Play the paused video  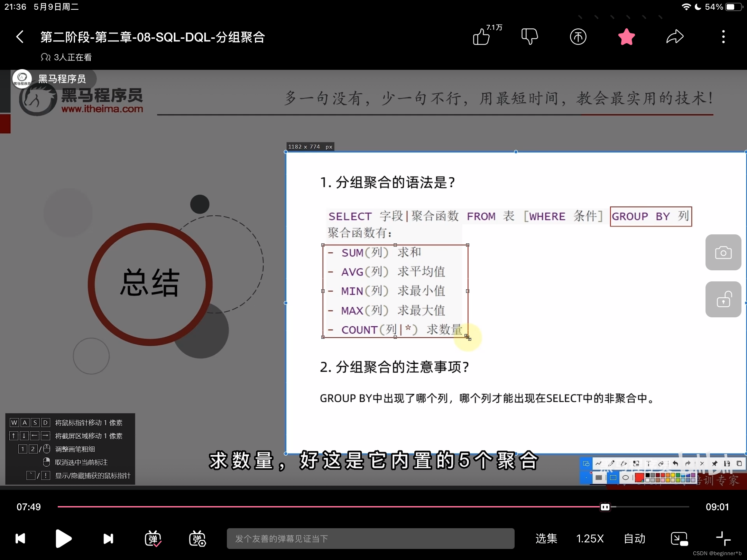click(x=63, y=539)
